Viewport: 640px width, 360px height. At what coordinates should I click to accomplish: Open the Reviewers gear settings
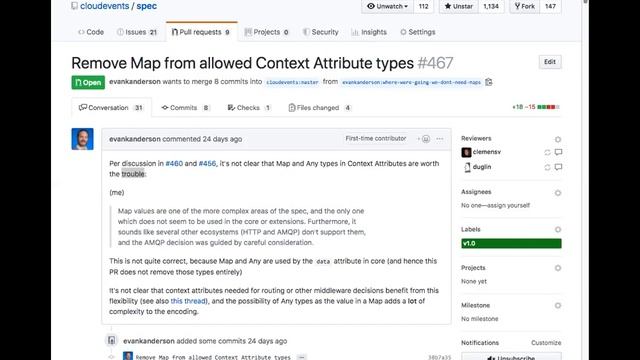[x=558, y=139]
